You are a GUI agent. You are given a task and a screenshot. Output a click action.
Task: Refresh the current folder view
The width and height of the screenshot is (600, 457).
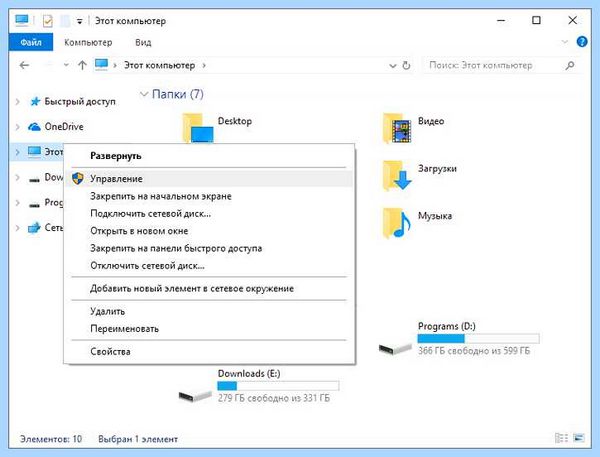coord(406,65)
